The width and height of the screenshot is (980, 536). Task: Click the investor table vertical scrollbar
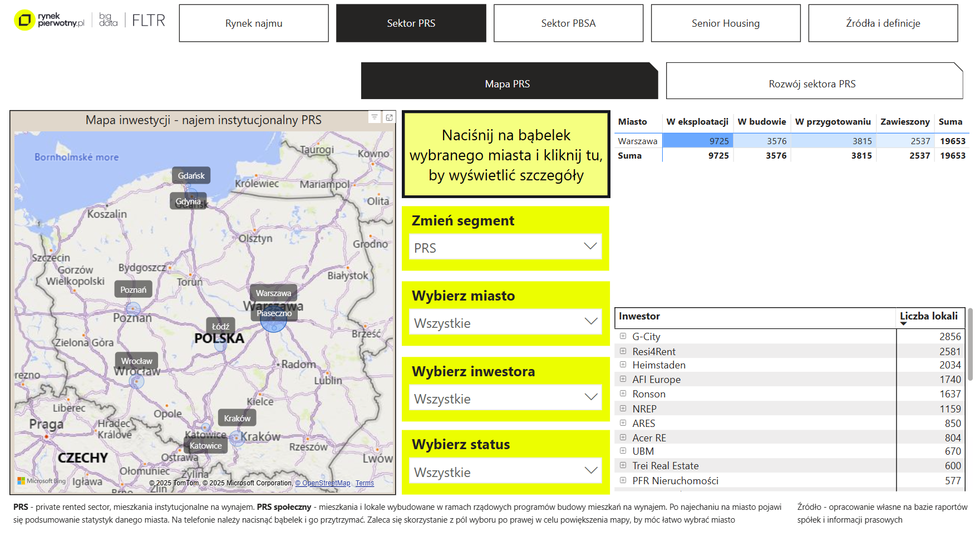point(970,345)
